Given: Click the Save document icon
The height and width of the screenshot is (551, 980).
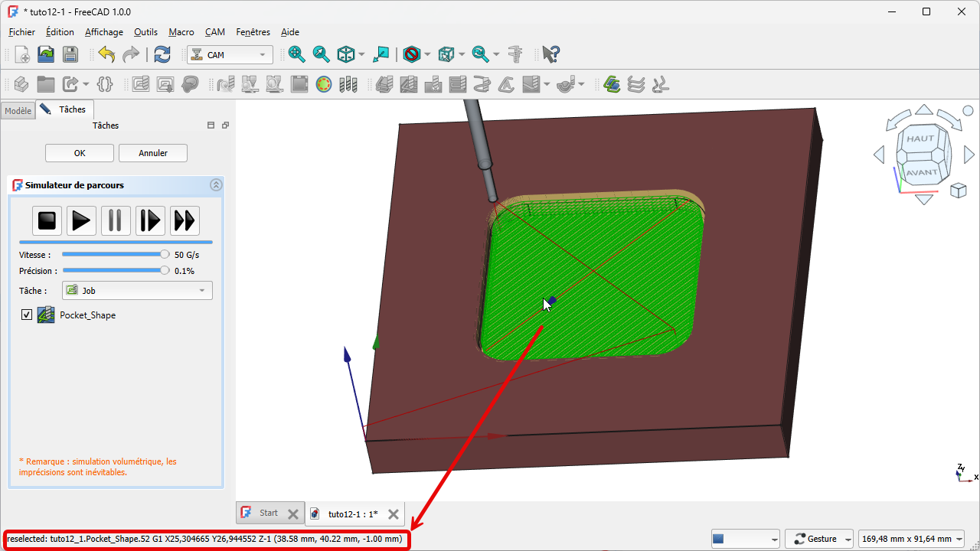Looking at the screenshot, I should [x=70, y=54].
